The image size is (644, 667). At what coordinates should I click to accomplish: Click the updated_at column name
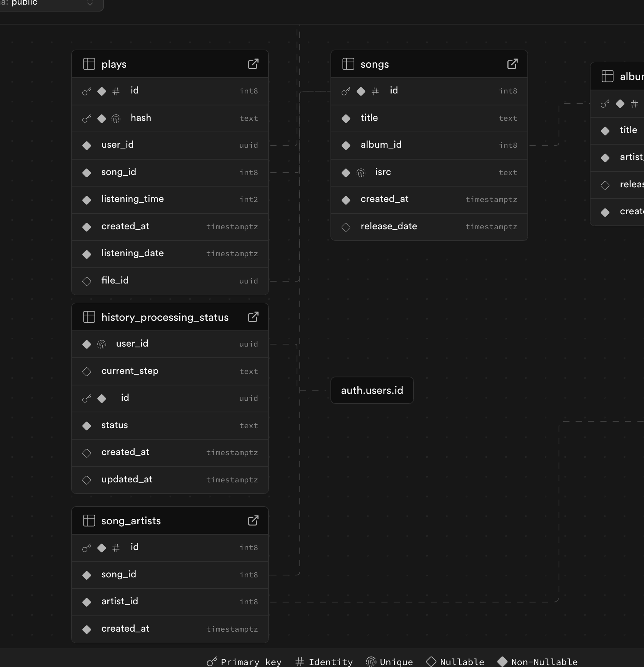tap(127, 480)
